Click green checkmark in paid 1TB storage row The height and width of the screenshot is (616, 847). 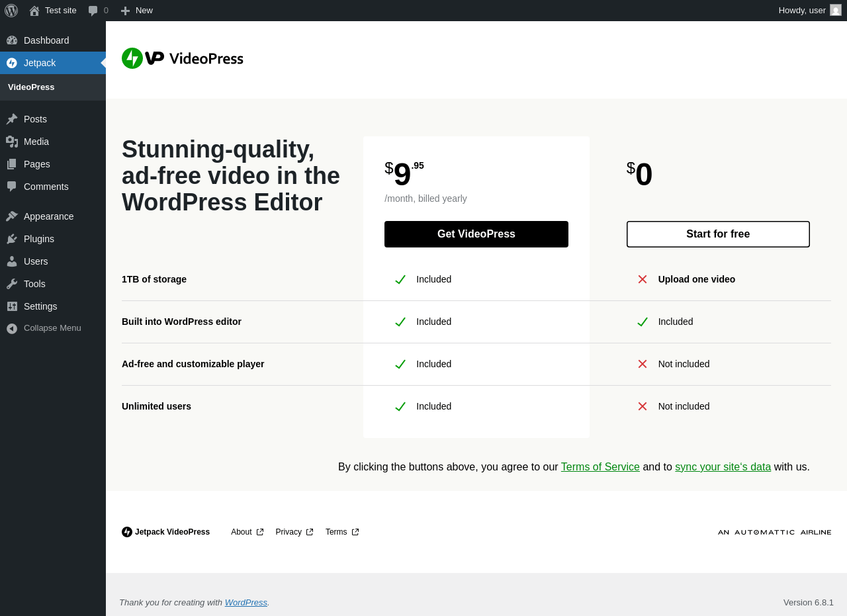point(400,279)
